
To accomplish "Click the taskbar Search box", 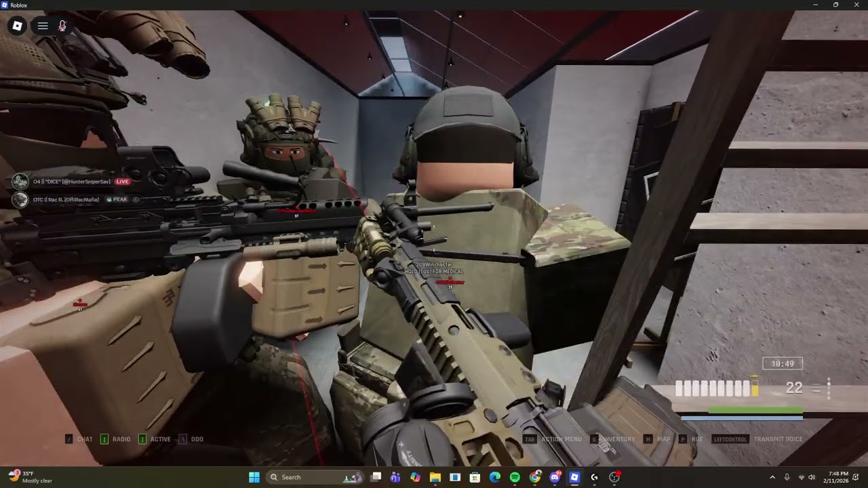I will [x=315, y=477].
